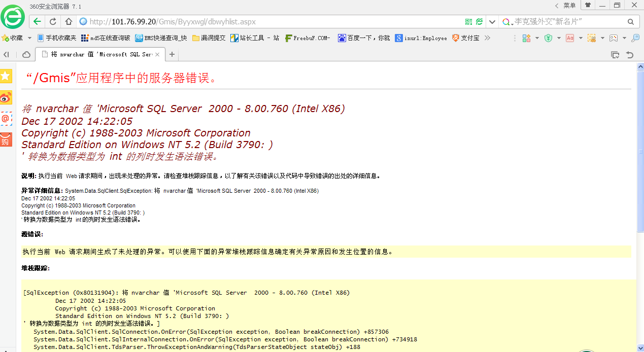Click the search magnifier button
Viewport: 644px width, 352px height.
point(631,22)
